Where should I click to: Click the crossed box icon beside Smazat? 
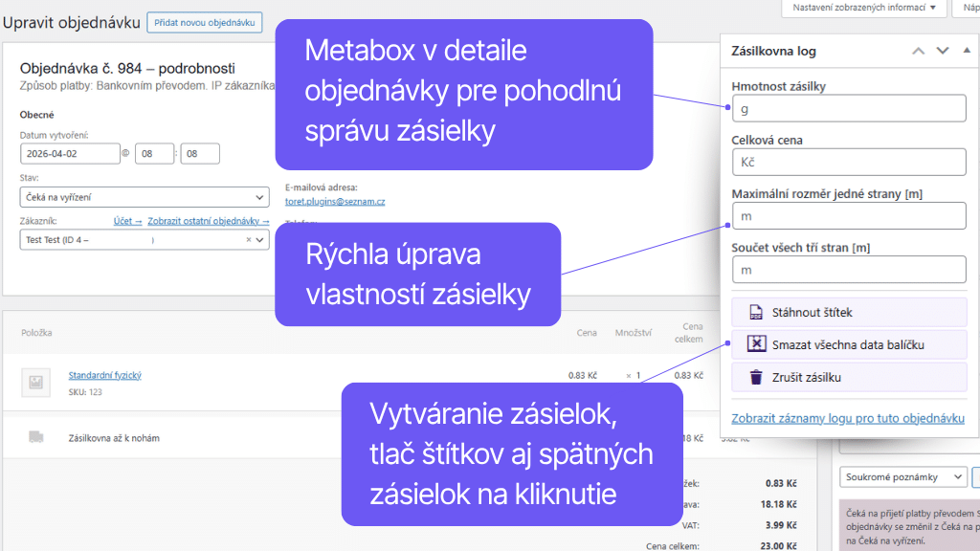[756, 344]
